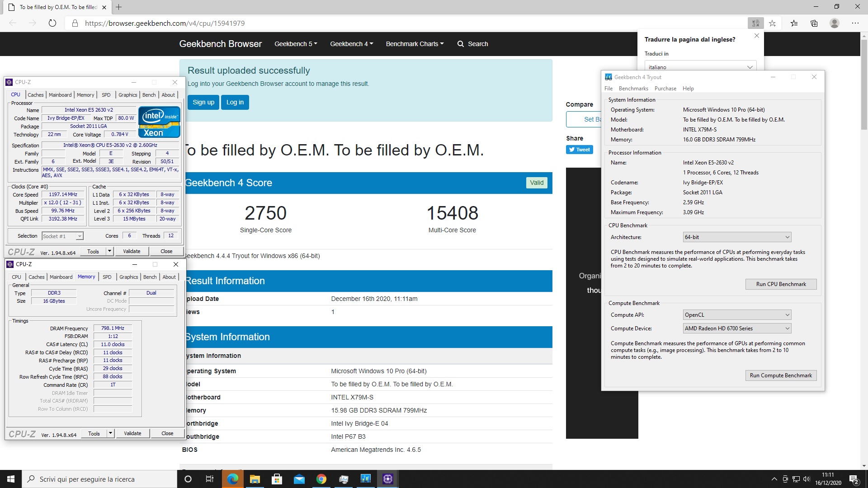Open CPU-Z icon on taskbar
Screen dimensions: 868x488
point(388,479)
